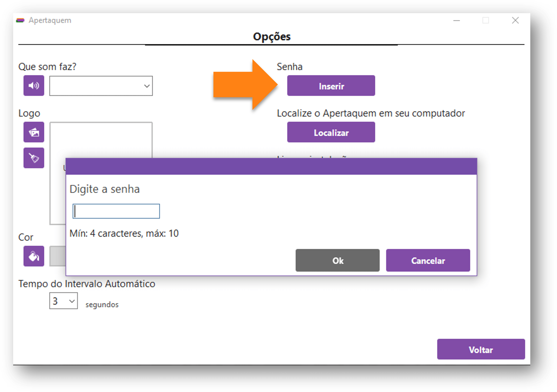Click the 'Localize o Apertaquem em seu computador' label

tap(371, 113)
